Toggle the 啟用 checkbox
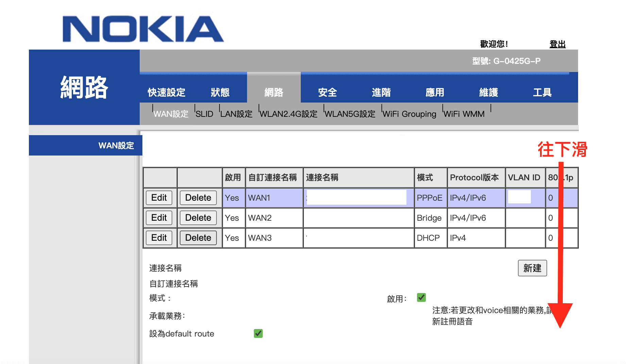 (x=421, y=298)
